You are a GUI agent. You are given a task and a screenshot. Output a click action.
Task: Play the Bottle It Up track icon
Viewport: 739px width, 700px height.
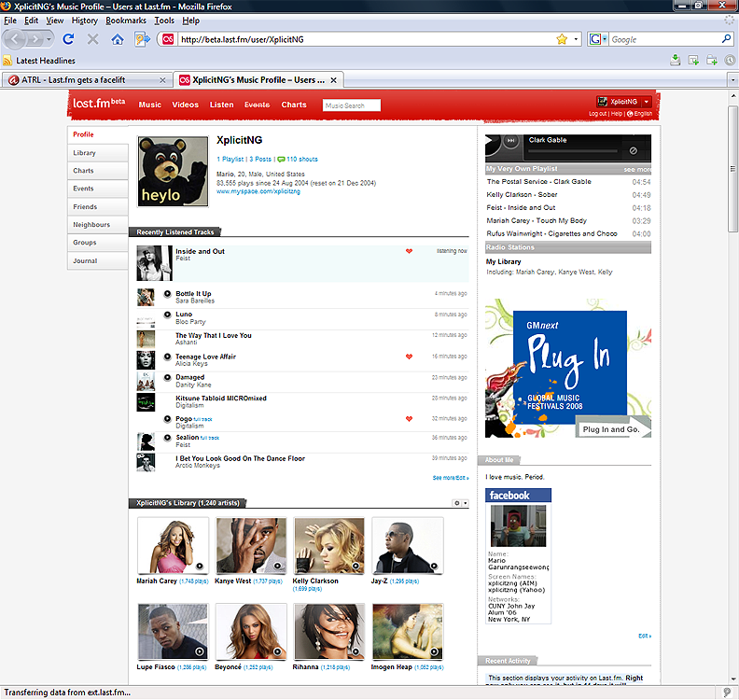(167, 294)
